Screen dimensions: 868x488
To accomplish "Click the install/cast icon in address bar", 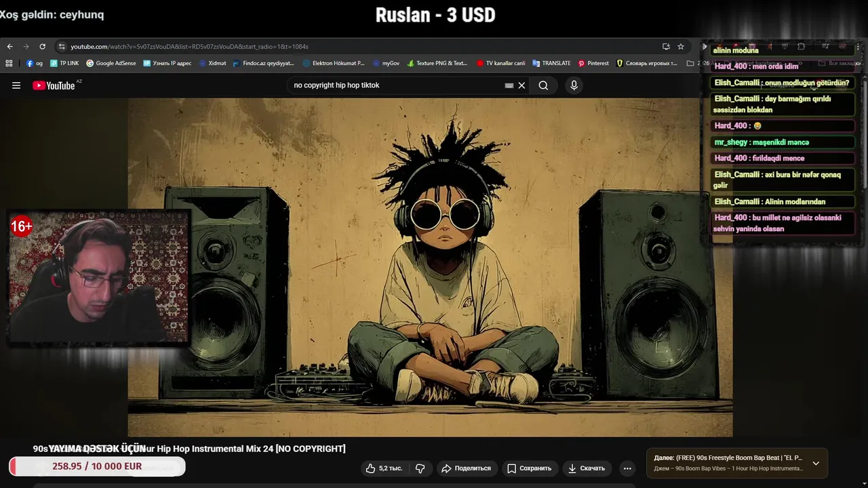I will click(x=666, y=47).
